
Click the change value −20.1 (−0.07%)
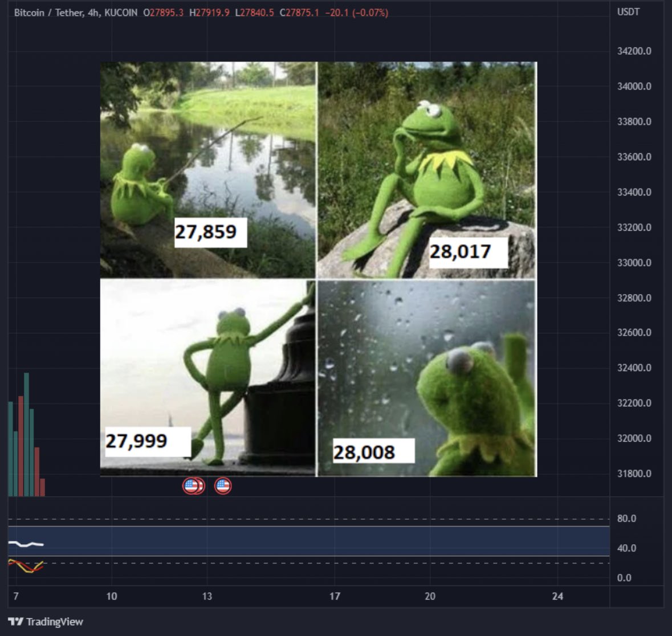(x=357, y=13)
